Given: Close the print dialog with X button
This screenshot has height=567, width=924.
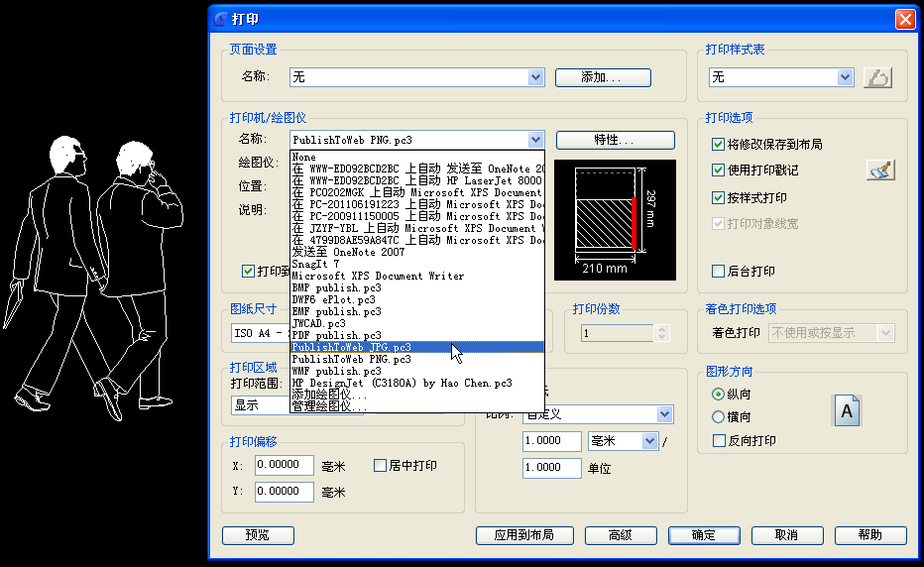Looking at the screenshot, I should tap(904, 19).
